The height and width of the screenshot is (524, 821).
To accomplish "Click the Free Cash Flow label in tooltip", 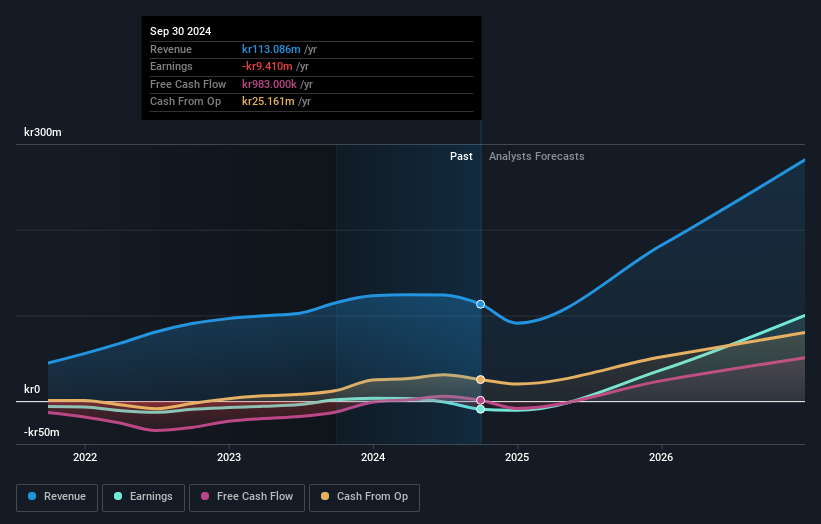I will tap(188, 84).
